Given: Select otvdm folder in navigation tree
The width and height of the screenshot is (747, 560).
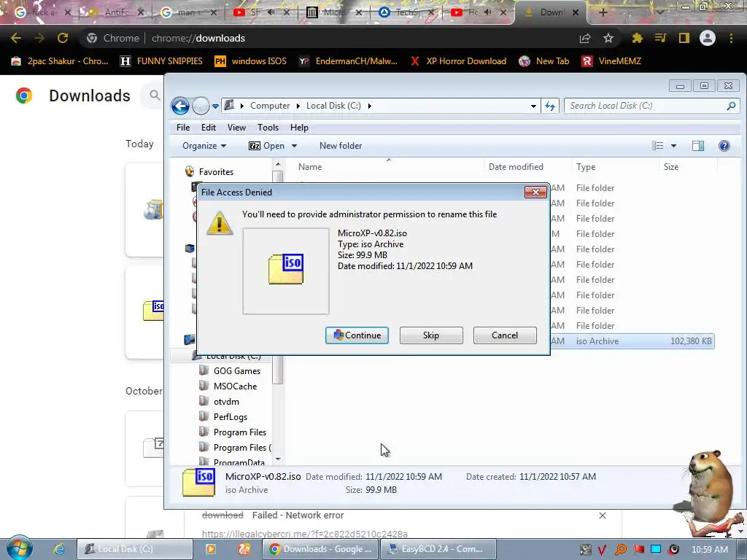Looking at the screenshot, I should (226, 402).
